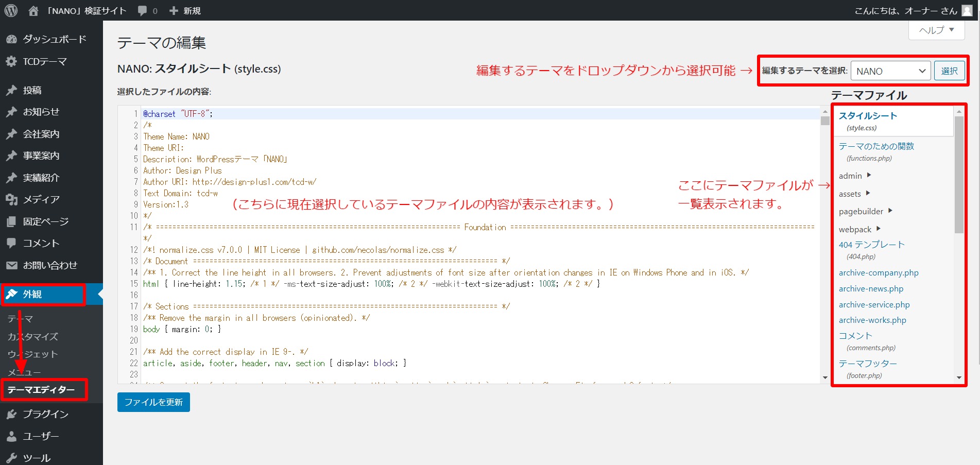Image resolution: width=980 pixels, height=465 pixels.
Task: Open the 404 テンプレート file
Action: coord(871,250)
